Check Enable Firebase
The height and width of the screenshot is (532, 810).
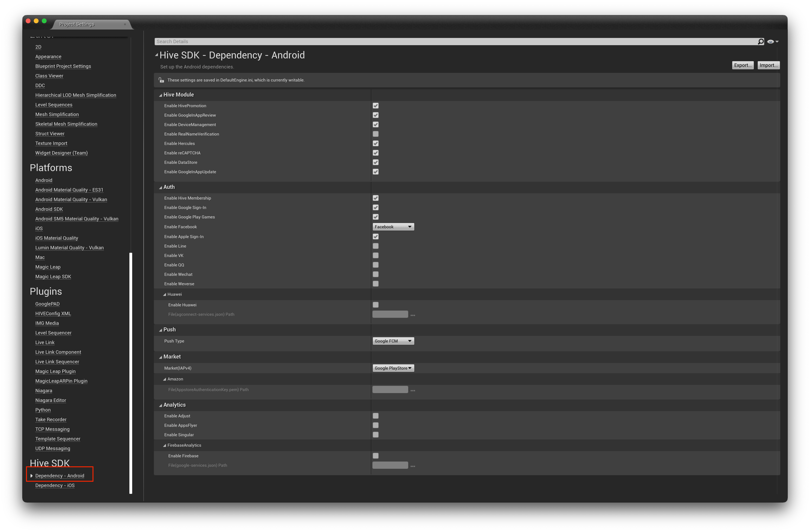click(x=376, y=456)
